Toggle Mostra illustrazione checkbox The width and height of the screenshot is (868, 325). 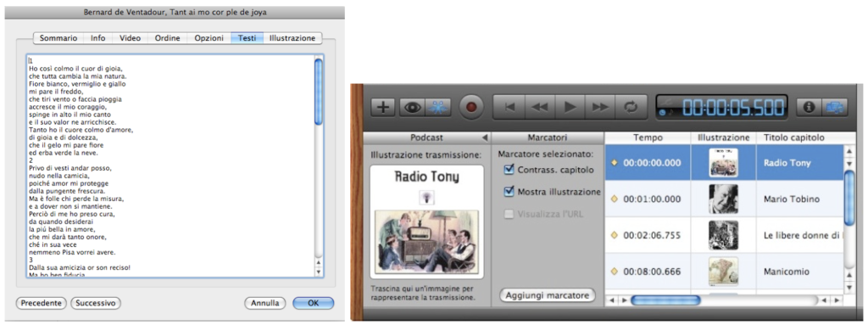pos(509,192)
